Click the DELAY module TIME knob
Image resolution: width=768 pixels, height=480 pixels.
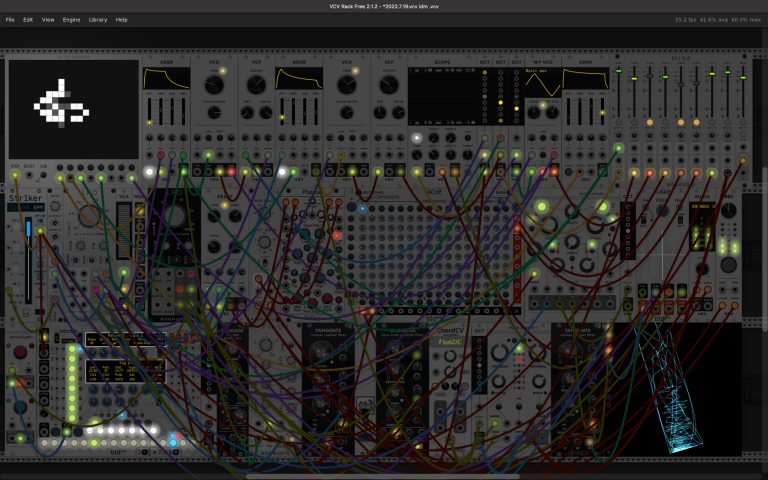215,216
